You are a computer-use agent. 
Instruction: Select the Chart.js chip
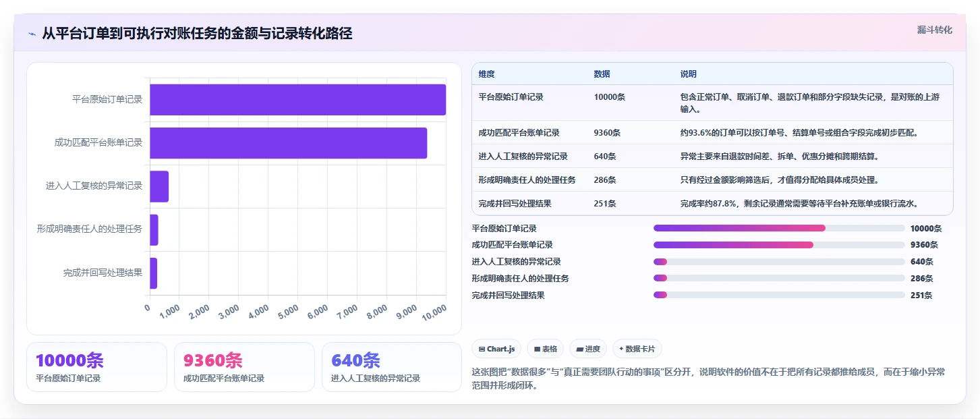[x=496, y=349]
